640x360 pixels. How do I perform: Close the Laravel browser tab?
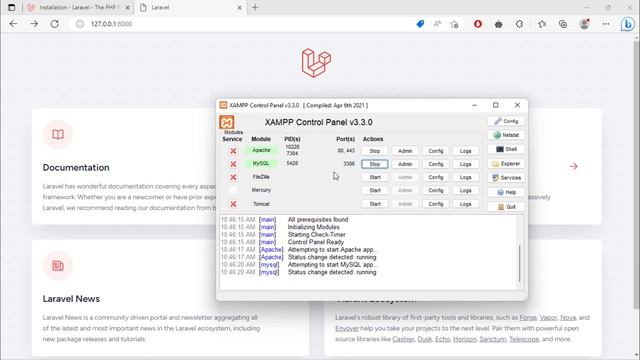[240, 8]
